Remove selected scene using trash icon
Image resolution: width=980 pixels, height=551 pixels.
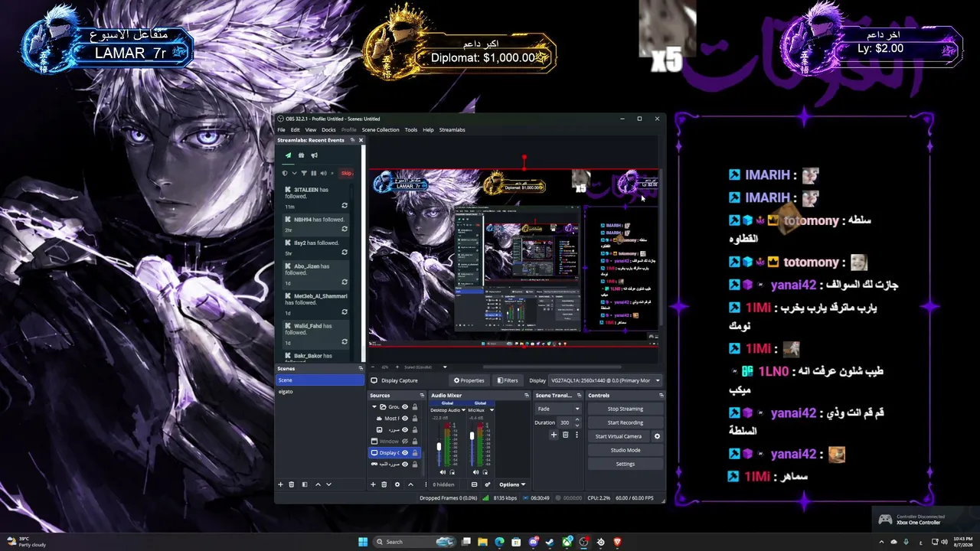point(292,484)
